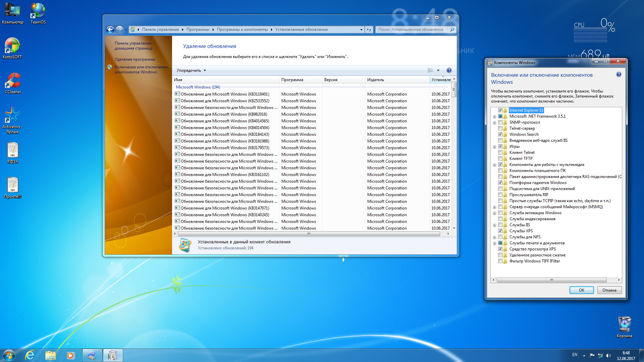
Task: Click the search magnifier icon
Action: 452,29
